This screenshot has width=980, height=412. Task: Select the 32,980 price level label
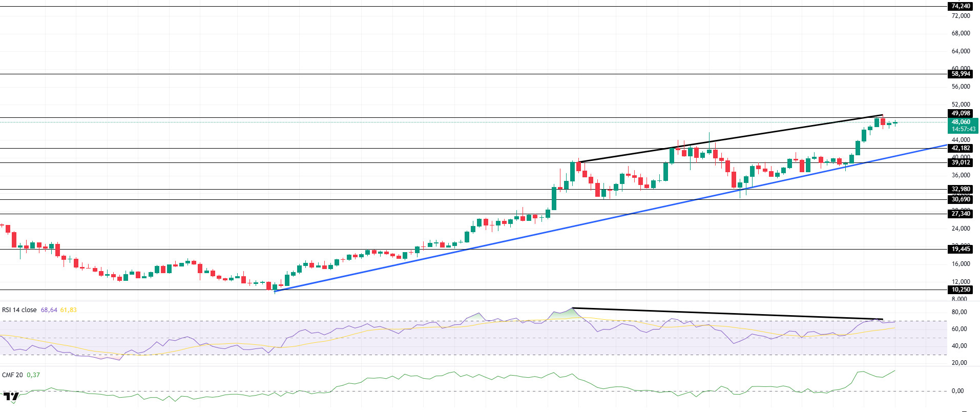(961, 189)
